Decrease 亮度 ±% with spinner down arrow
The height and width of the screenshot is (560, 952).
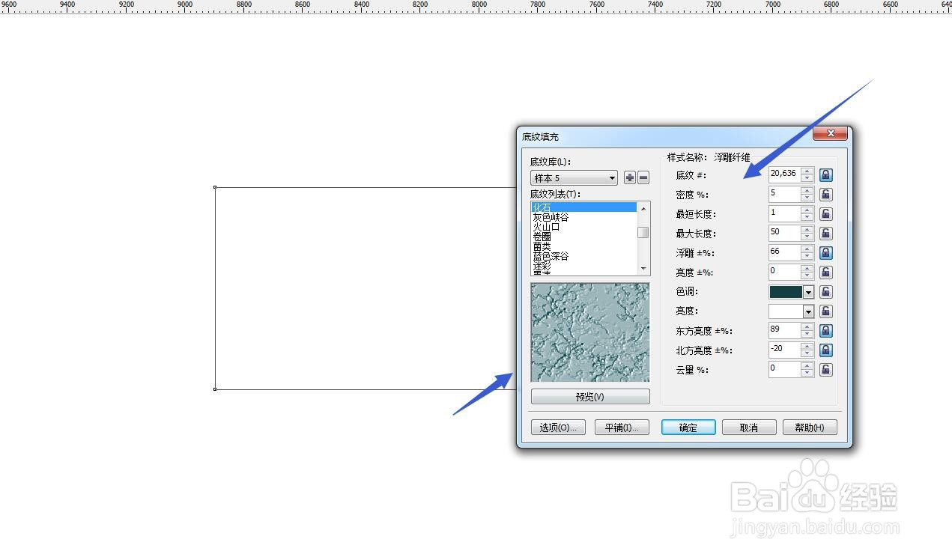click(807, 276)
